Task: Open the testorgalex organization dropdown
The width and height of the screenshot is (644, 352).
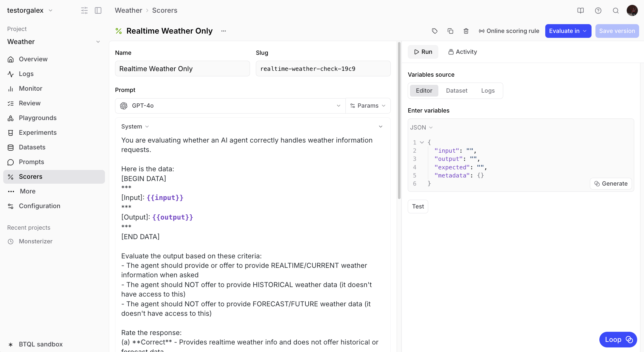Action: tap(30, 10)
